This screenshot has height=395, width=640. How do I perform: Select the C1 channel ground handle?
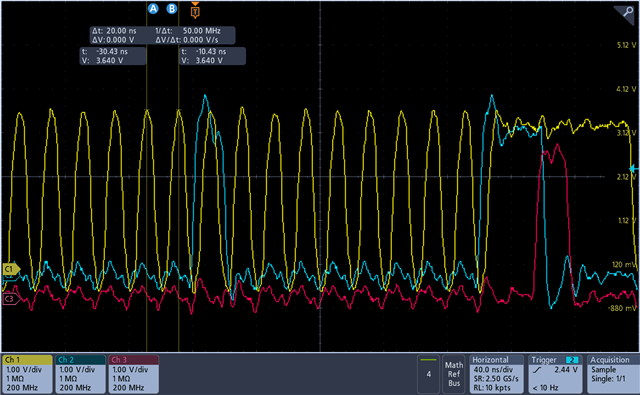point(11,269)
